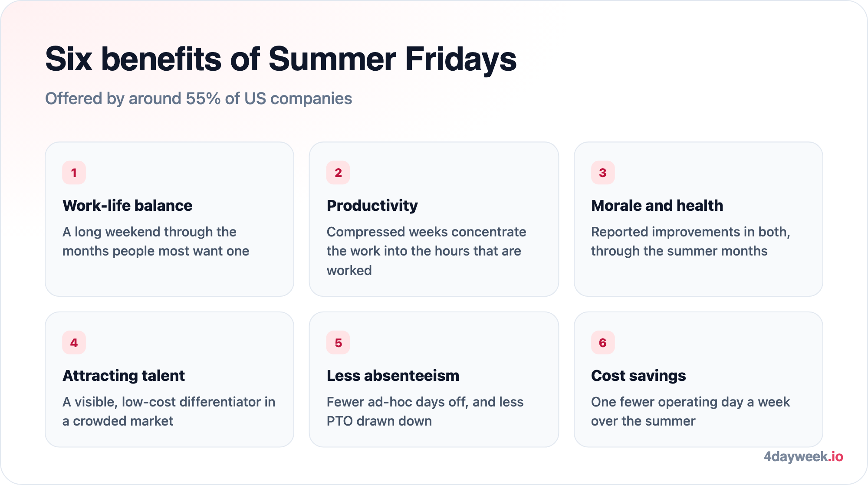This screenshot has height=485, width=868.
Task: Click the long weekend description text
Action: [156, 241]
